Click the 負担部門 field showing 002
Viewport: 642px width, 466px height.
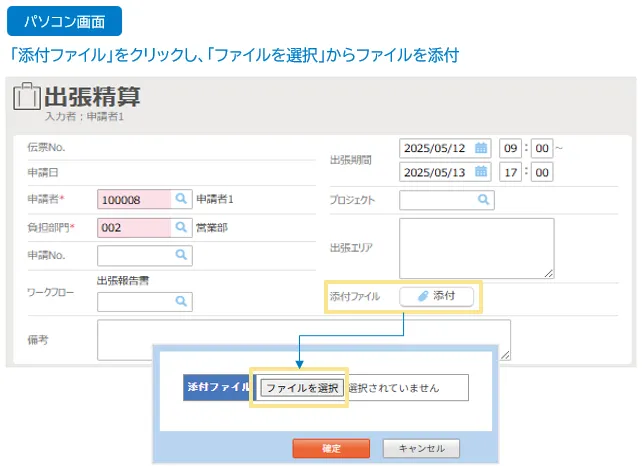pyautogui.click(x=134, y=228)
